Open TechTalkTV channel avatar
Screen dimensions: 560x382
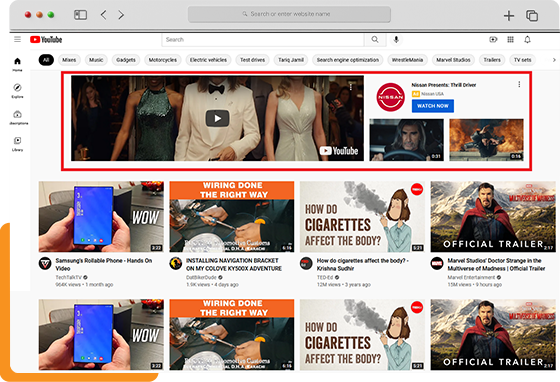(45, 264)
